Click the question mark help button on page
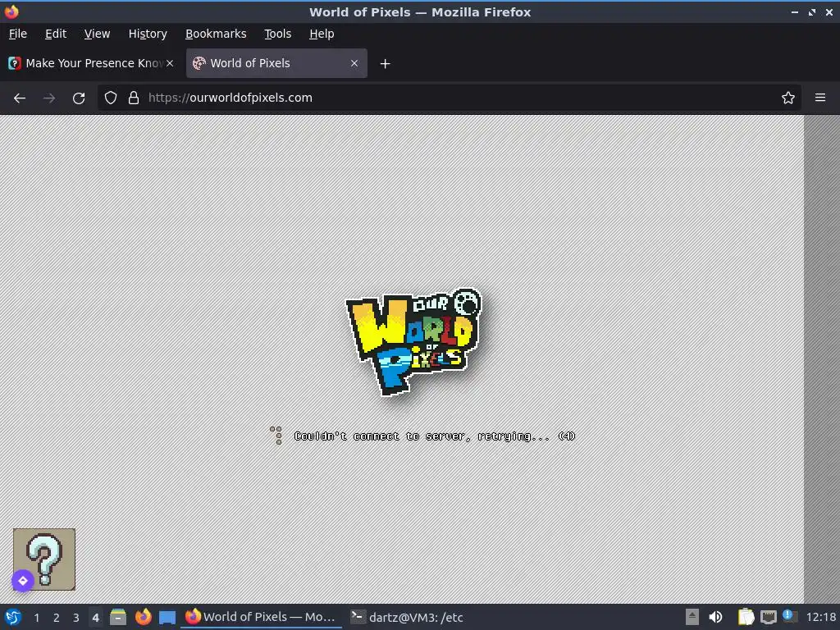 tap(44, 559)
